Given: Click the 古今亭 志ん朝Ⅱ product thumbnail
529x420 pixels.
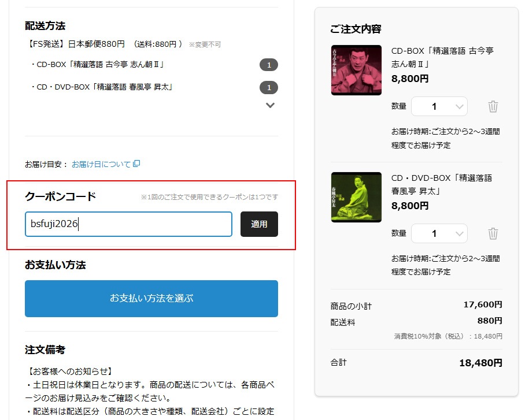Looking at the screenshot, I should point(356,70).
